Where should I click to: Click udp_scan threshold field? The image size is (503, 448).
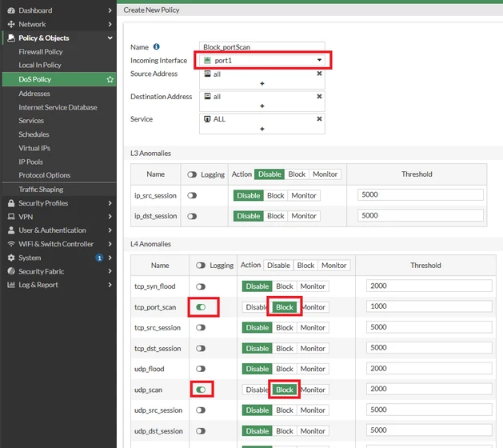point(429,389)
